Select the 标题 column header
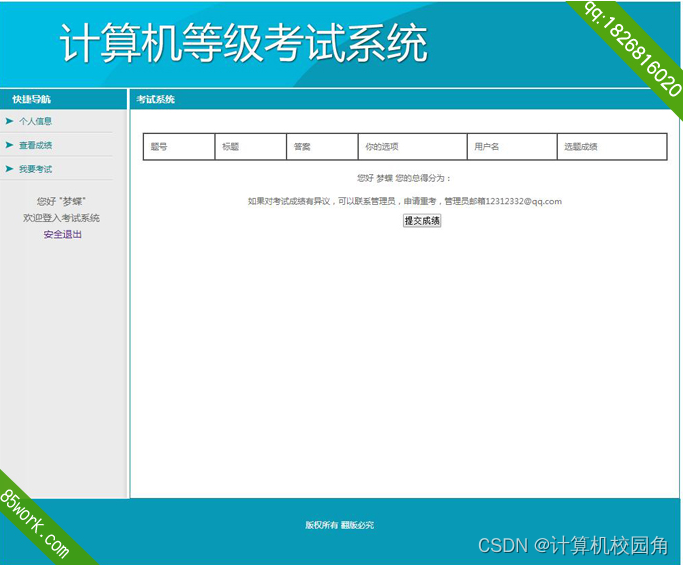 [x=250, y=147]
